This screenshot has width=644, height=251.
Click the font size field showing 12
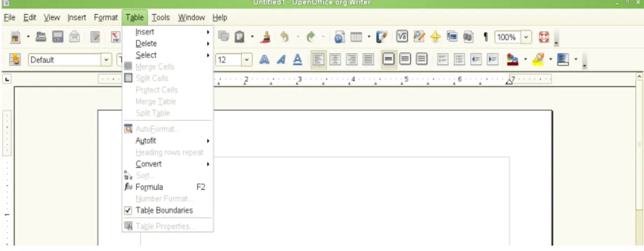[228, 60]
